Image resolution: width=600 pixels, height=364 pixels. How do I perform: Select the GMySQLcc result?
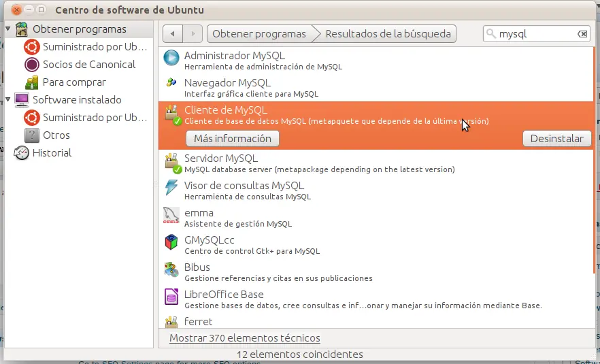376,244
